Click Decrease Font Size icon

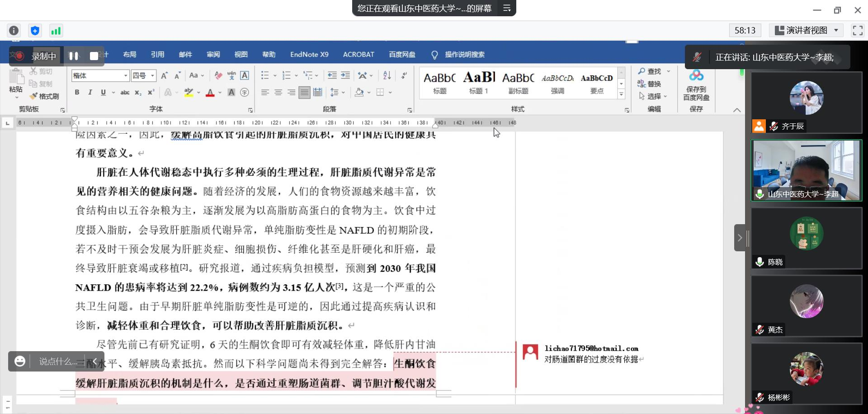pos(178,75)
